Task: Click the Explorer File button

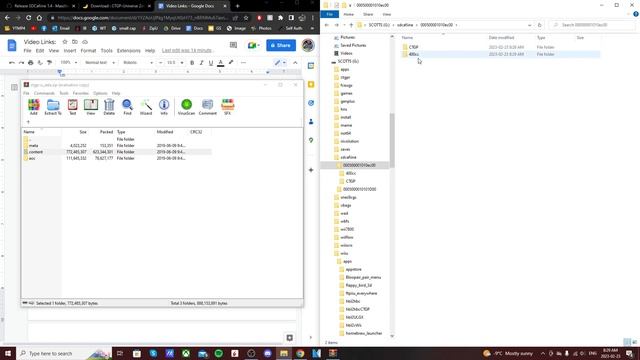Action: click(x=330, y=14)
